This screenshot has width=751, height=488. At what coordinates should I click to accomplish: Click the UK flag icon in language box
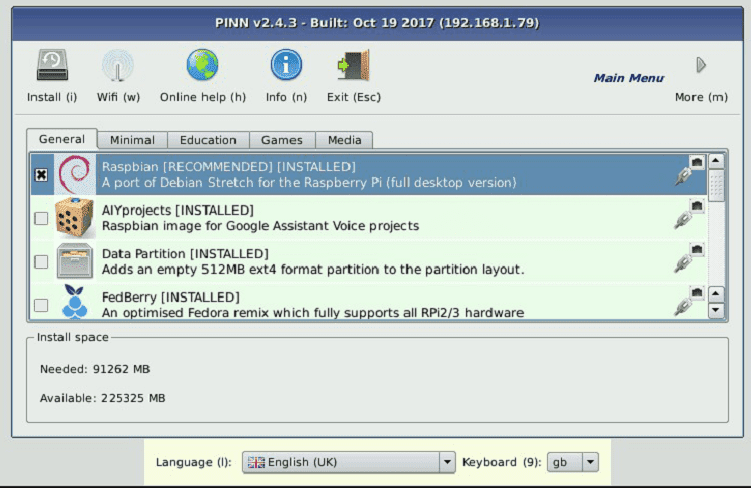click(256, 462)
